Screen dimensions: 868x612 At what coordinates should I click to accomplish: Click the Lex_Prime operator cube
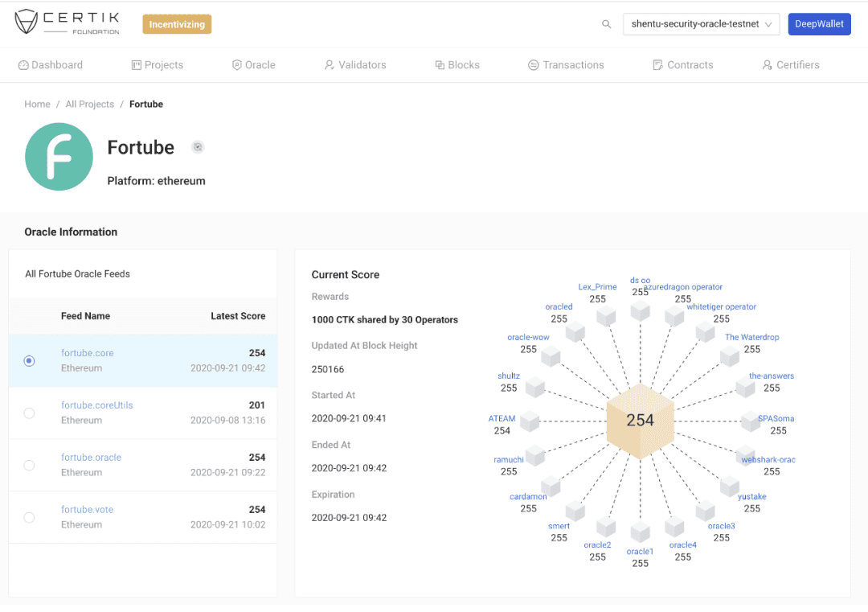point(606,316)
